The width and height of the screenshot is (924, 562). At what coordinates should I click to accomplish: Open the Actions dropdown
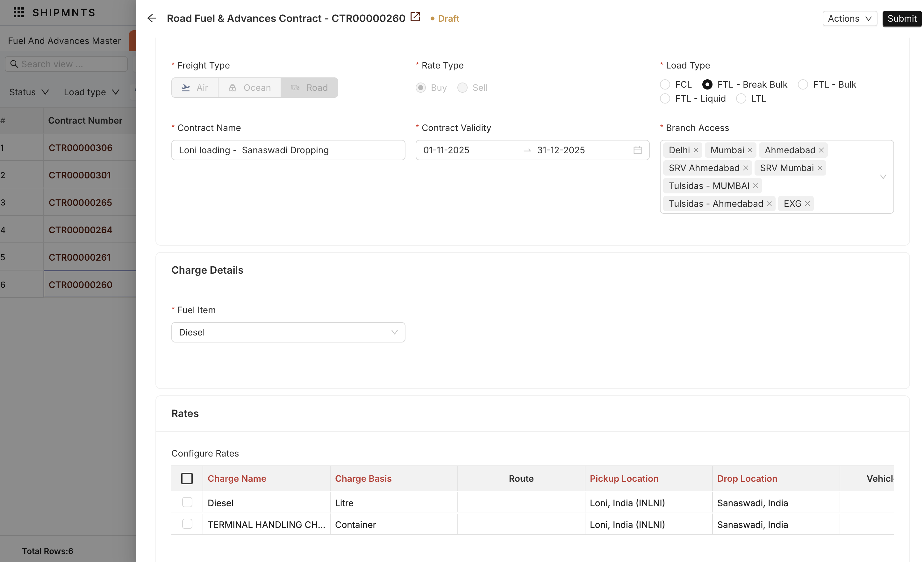(850, 18)
